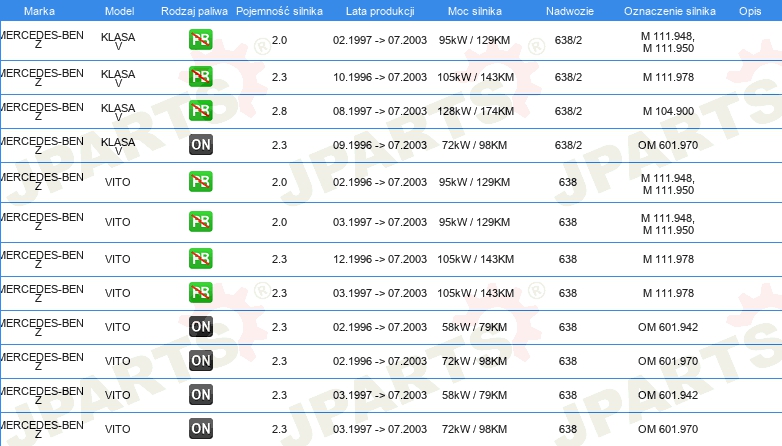Image resolution: width=782 pixels, height=446 pixels.
Task: Select the 128kW / 174KM power cell
Action: pyautogui.click(x=475, y=111)
